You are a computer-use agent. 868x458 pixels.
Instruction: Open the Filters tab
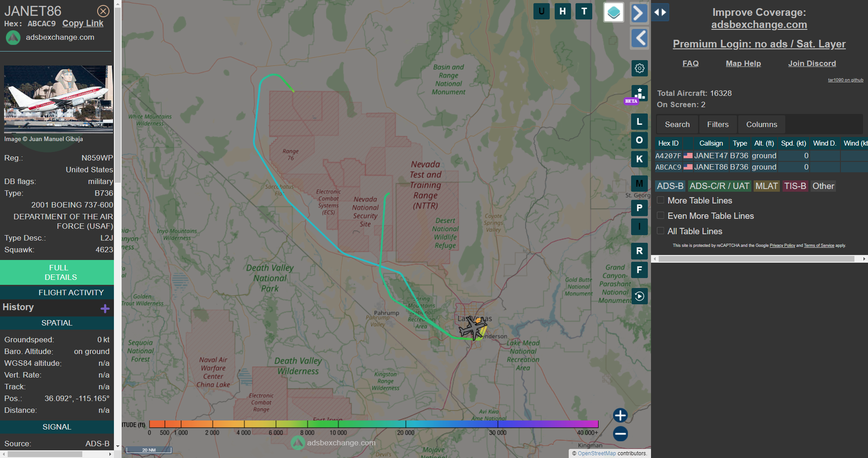coord(718,124)
